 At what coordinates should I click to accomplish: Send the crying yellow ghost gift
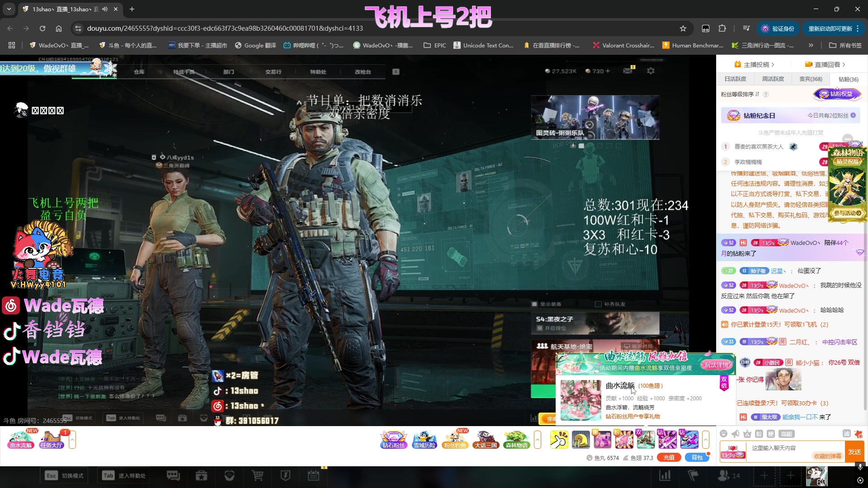click(580, 439)
